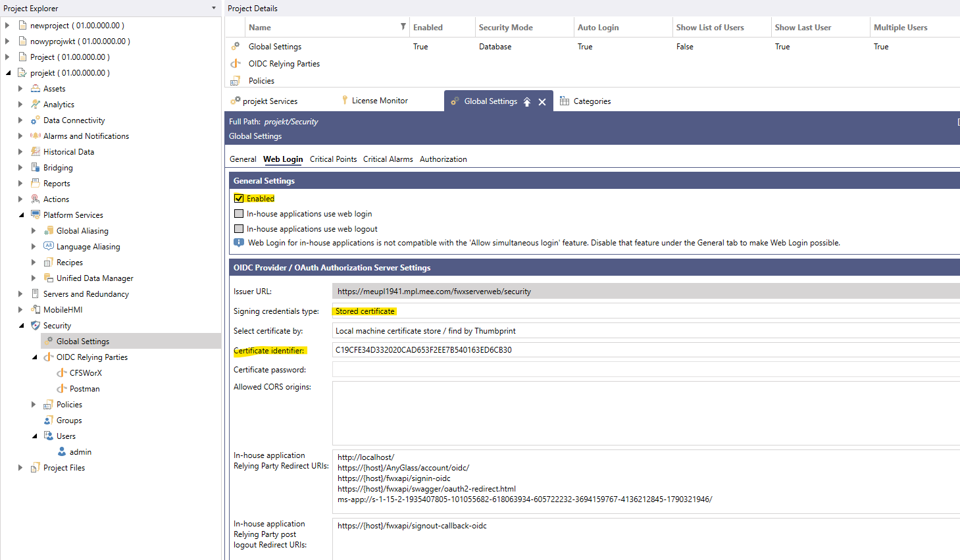Click the Analytics icon in project tree
The width and height of the screenshot is (960, 560).
coord(36,105)
